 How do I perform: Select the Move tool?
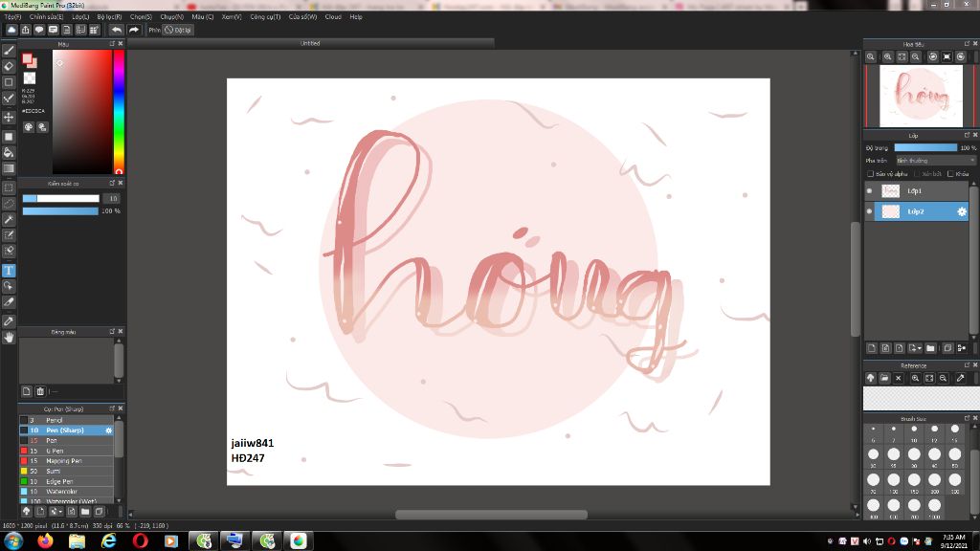coord(9,117)
